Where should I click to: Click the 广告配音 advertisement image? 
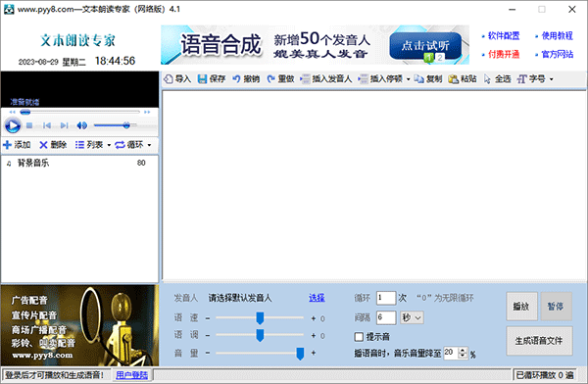[x=79, y=325]
